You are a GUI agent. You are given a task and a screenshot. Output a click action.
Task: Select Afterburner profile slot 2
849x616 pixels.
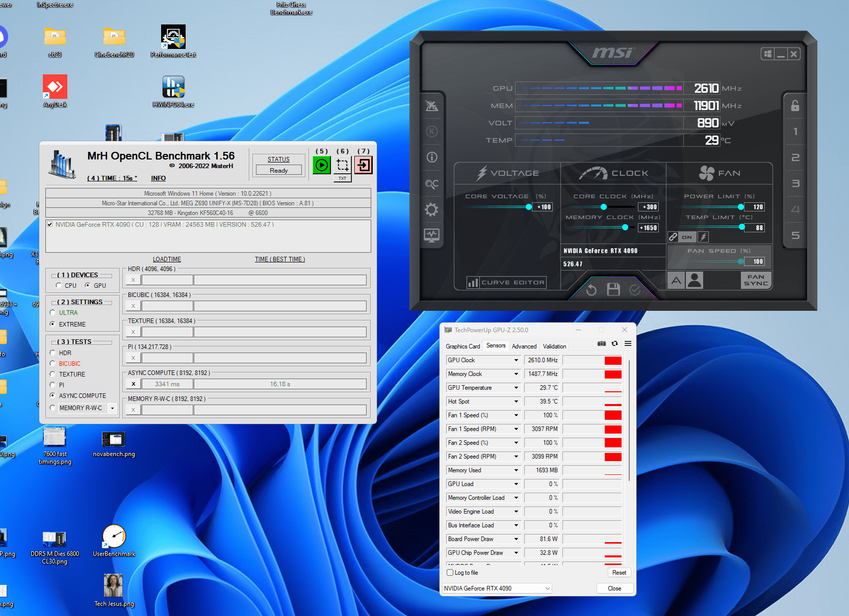795,157
